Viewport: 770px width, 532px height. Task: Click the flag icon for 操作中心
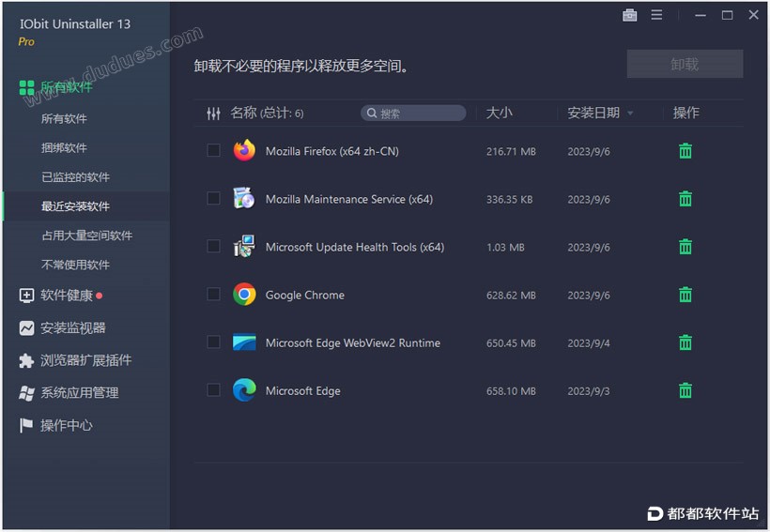[x=26, y=425]
